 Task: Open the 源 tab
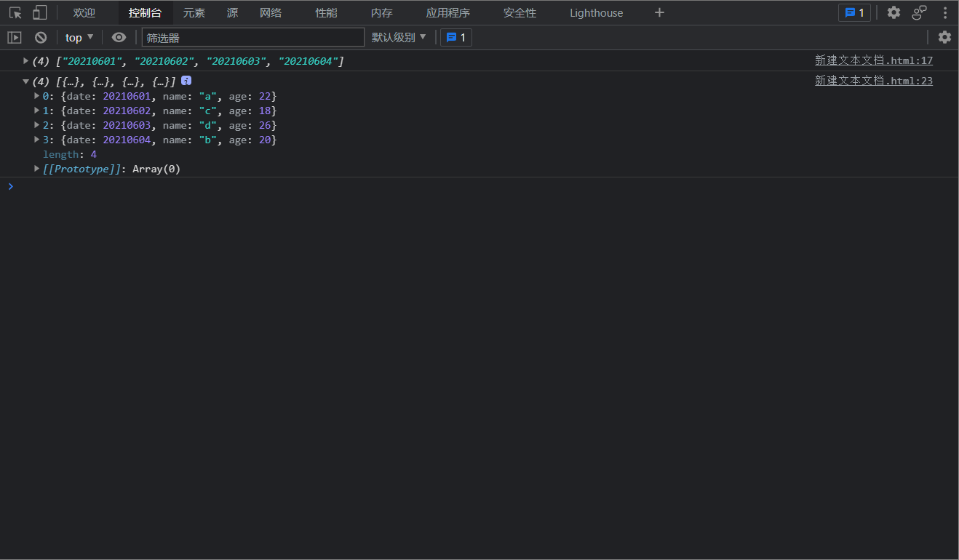pyautogui.click(x=232, y=12)
